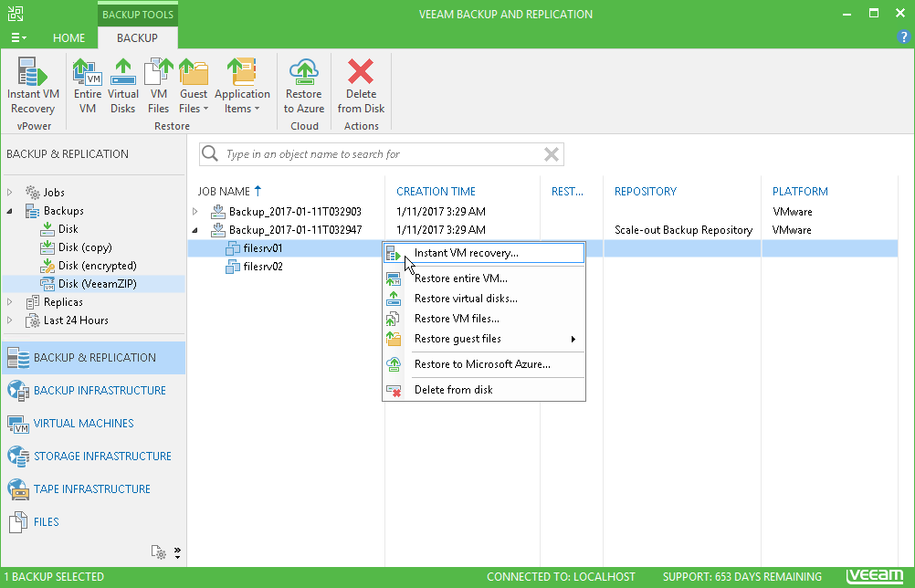Open the Guest Files ribbon dropdown
The height and width of the screenshot is (588, 915).
194,86
